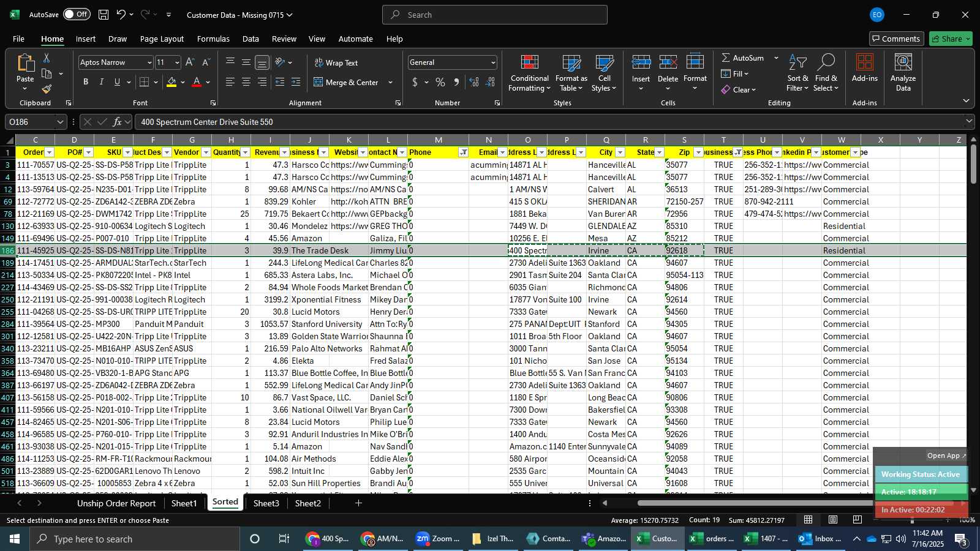Image resolution: width=980 pixels, height=551 pixels.
Task: Expand the formula bar
Action: (x=969, y=122)
